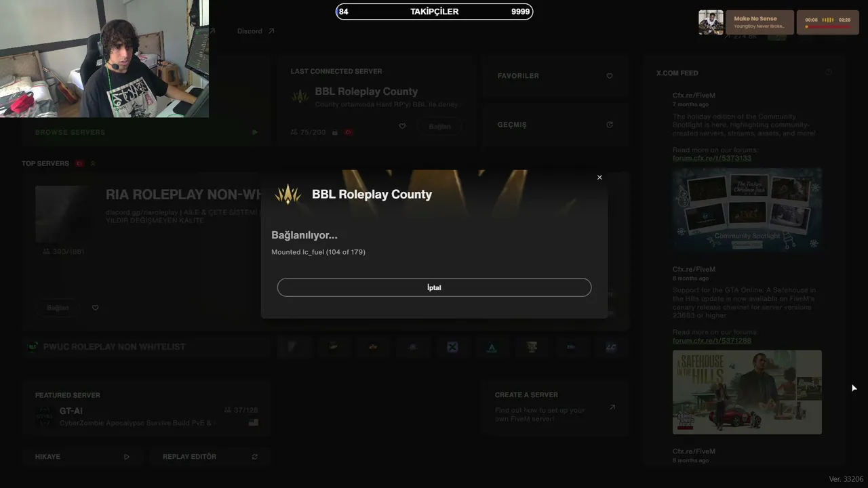Screen dimensions: 868x488
Task: Click the album art in the music widget
Action: tap(711, 22)
